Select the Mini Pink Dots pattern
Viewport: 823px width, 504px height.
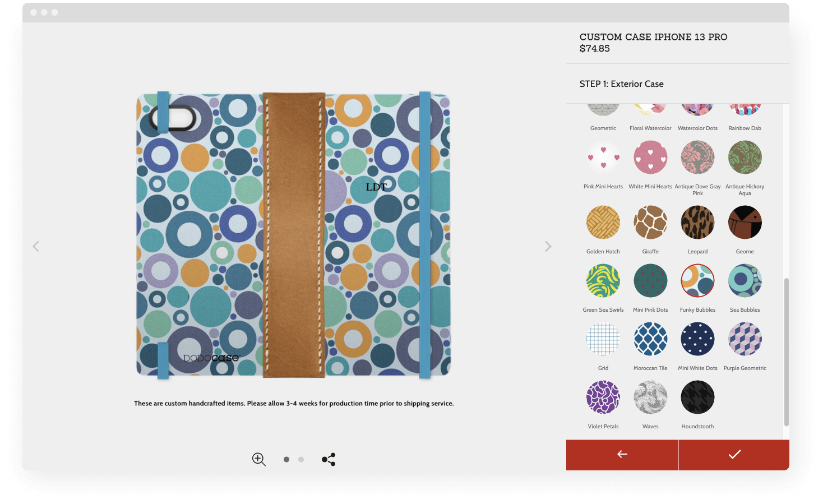point(650,281)
